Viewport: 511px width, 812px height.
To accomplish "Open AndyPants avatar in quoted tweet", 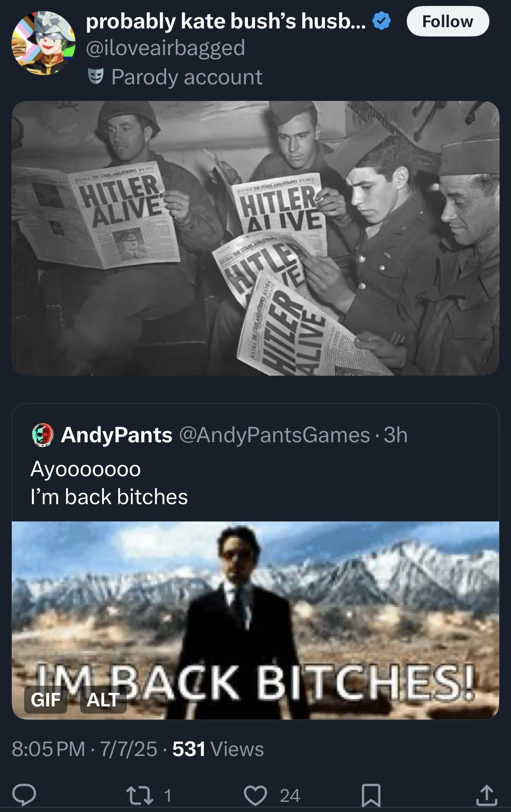I will coord(42,435).
